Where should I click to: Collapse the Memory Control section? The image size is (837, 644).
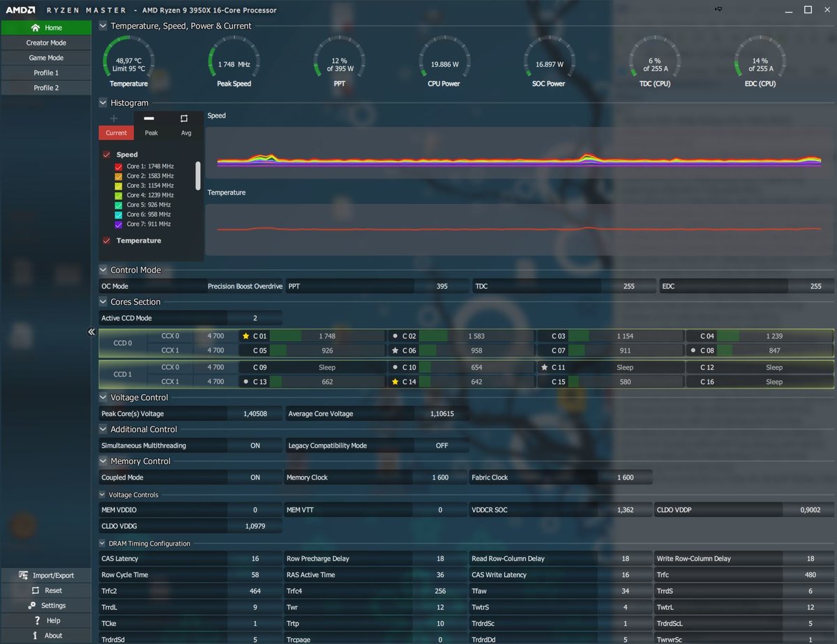[103, 461]
